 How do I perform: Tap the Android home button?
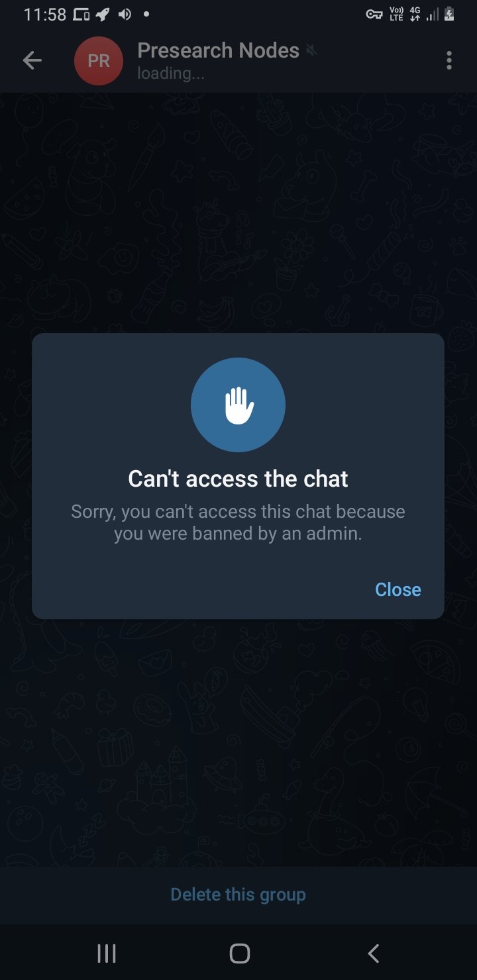pos(239,953)
